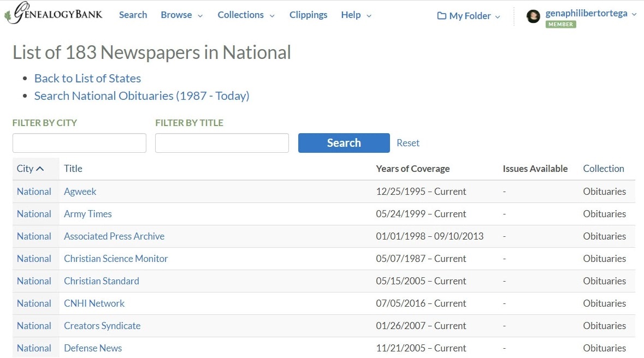Expand the Collections dropdown menu
This screenshot has height=358, width=644.
coord(246,15)
